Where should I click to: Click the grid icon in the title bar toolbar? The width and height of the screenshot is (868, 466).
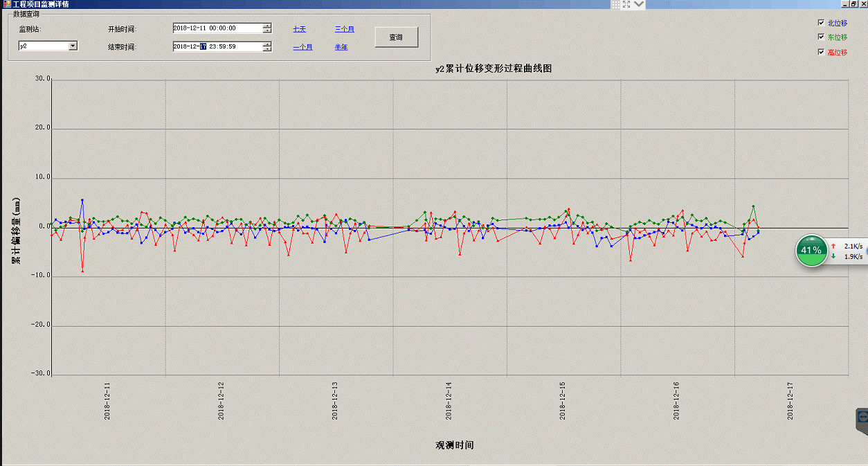[x=615, y=4]
